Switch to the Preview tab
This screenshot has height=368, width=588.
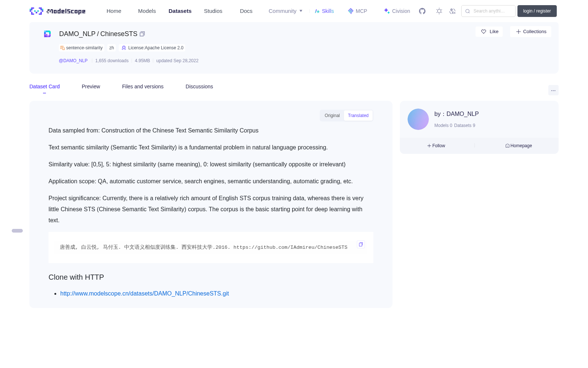pyautogui.click(x=91, y=86)
